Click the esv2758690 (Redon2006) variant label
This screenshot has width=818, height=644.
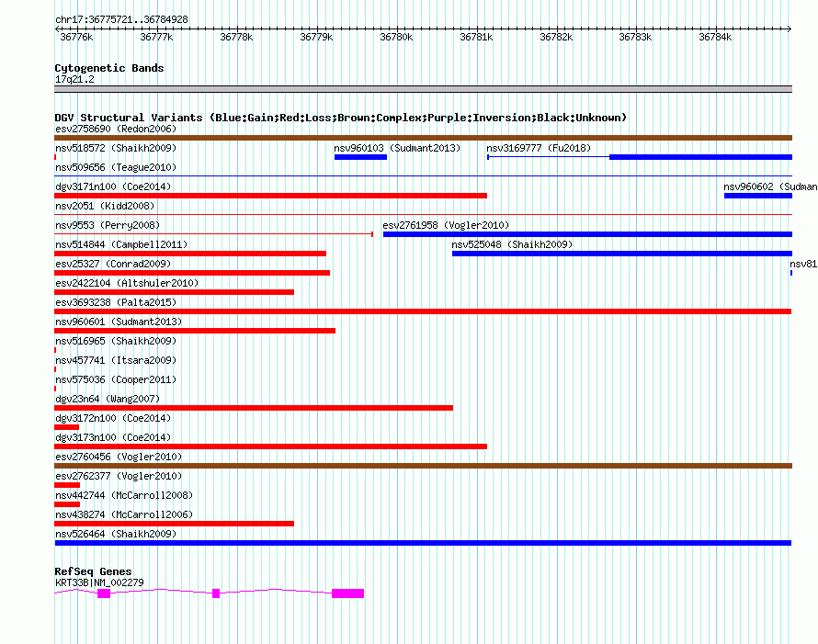click(x=116, y=129)
